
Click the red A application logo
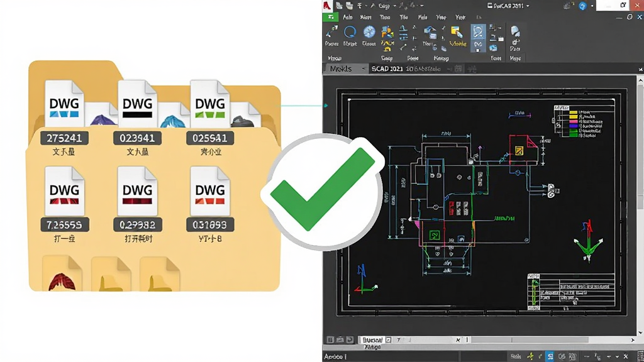tap(327, 5)
